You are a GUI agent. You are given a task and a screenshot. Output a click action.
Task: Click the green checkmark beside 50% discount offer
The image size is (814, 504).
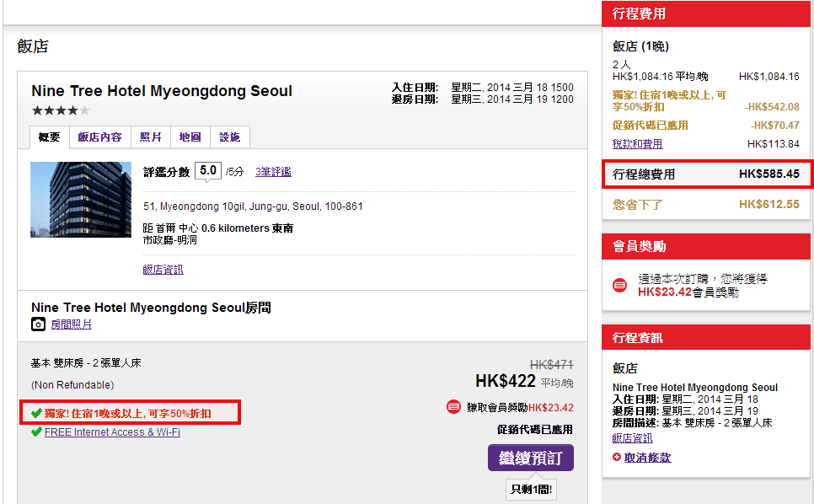(x=36, y=413)
